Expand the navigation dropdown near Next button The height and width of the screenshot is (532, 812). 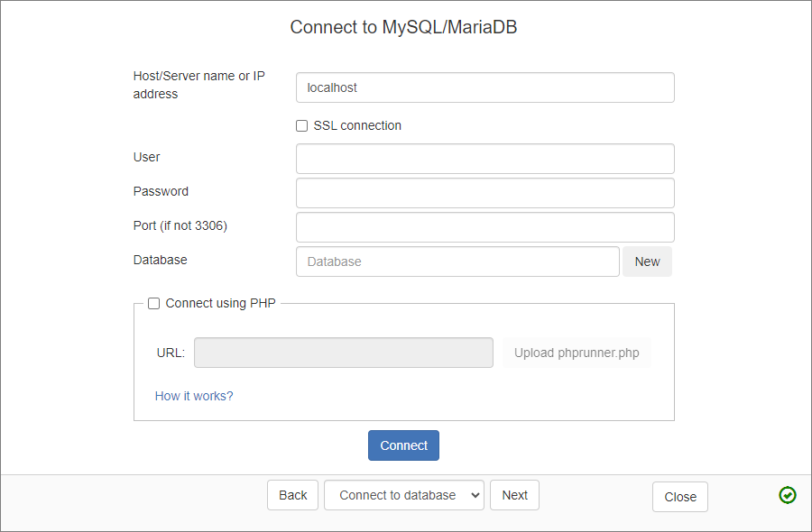click(403, 495)
